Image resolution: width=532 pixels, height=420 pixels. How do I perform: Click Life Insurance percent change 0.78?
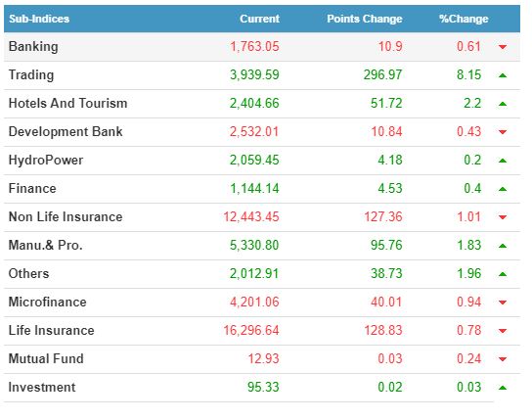tap(468, 330)
